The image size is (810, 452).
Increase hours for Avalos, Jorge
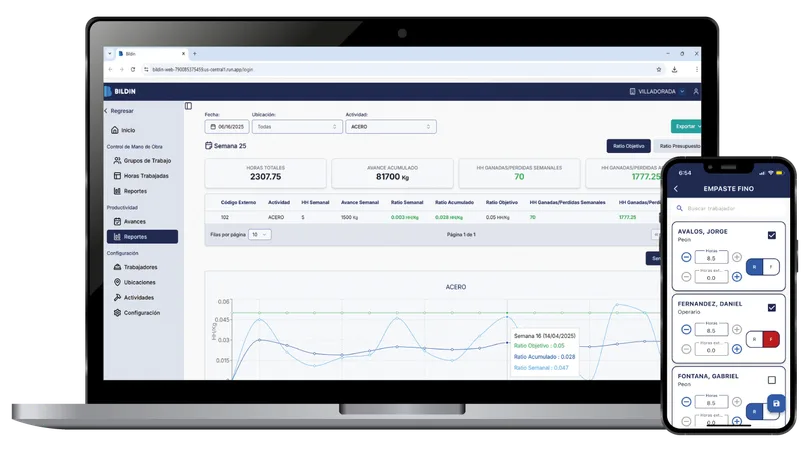click(x=737, y=257)
